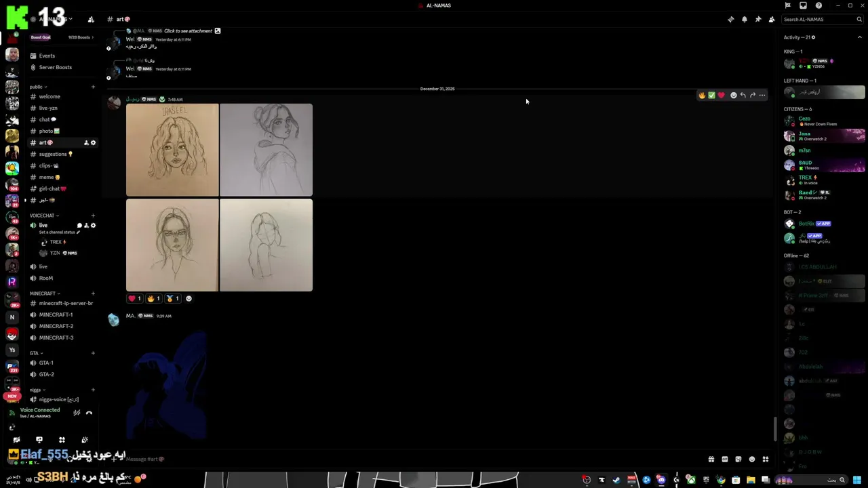Image resolution: width=868 pixels, height=488 pixels.
Task: Forward the sketches message
Action: click(752, 95)
